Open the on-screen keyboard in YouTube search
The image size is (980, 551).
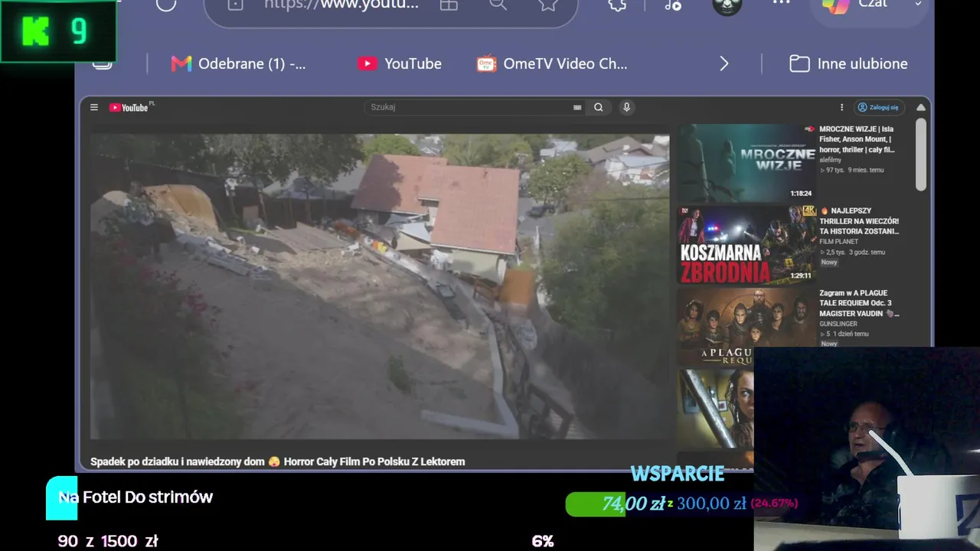pyautogui.click(x=577, y=108)
